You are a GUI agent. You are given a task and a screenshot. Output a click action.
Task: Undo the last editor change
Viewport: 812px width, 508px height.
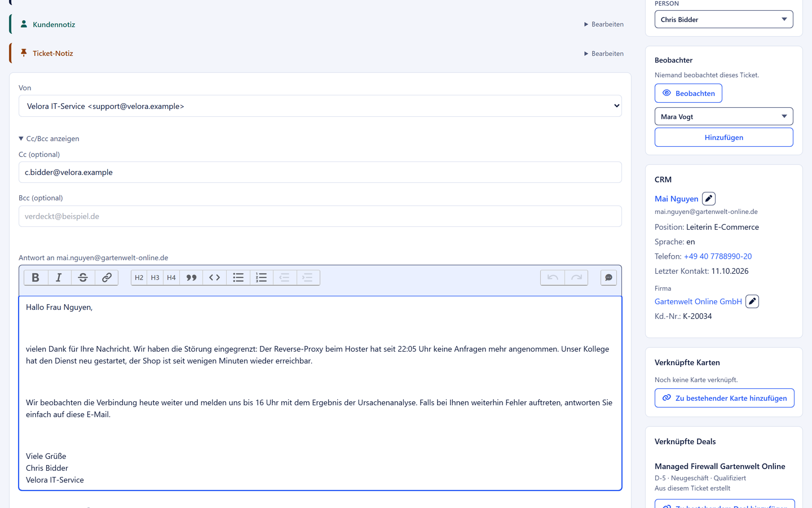[553, 278]
